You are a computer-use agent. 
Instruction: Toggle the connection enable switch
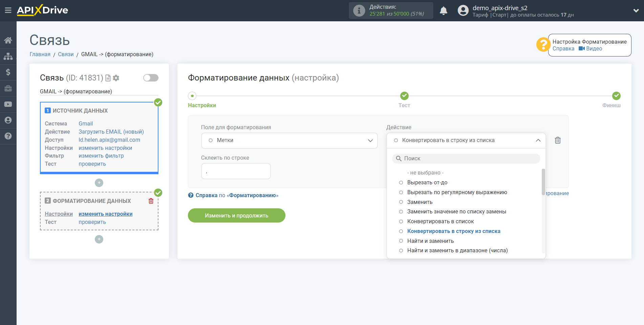[x=151, y=78]
